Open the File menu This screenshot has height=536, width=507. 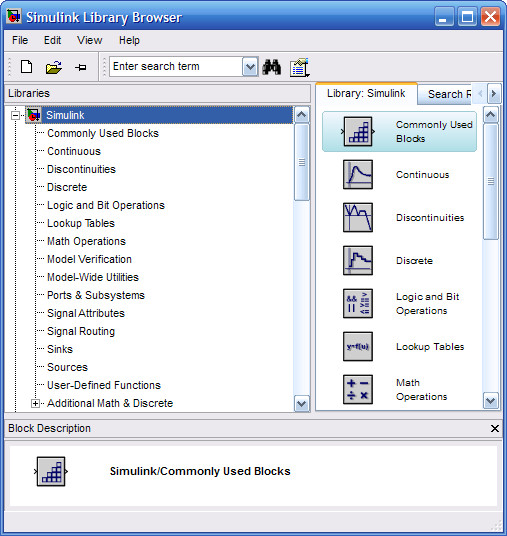tap(20, 40)
